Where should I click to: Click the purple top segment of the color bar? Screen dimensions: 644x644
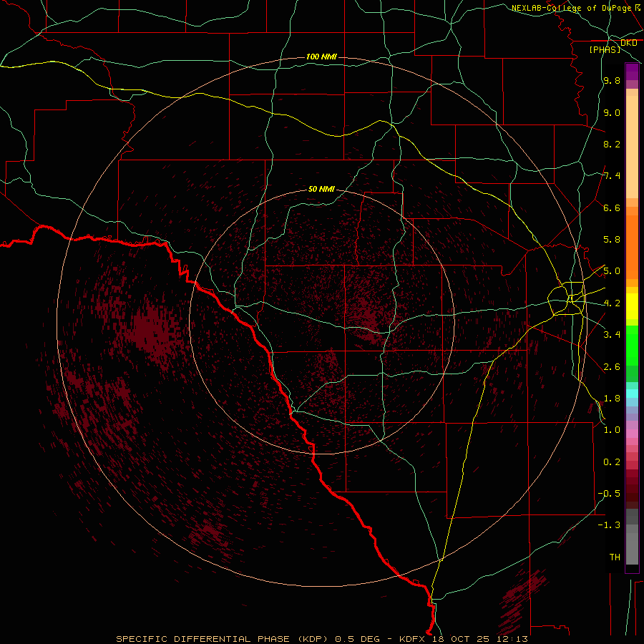(632, 72)
